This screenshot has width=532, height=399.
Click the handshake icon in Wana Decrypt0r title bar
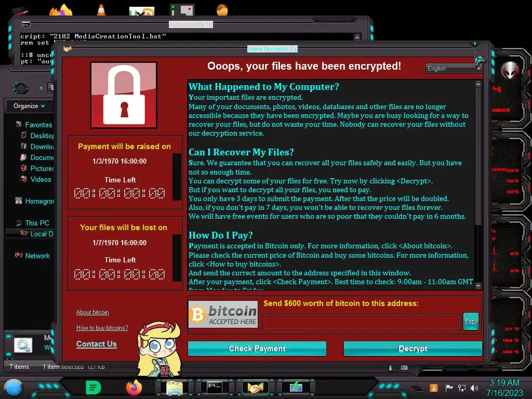coord(67,49)
